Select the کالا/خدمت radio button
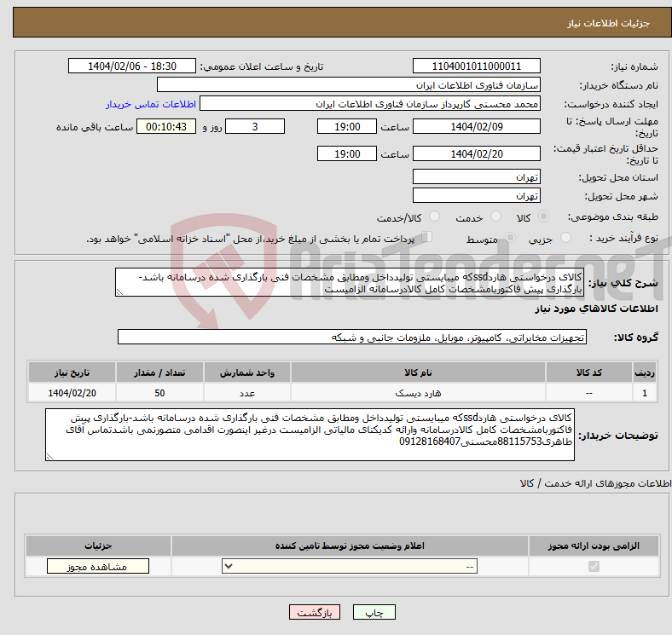Viewport: 672px width, 635px height. (435, 216)
